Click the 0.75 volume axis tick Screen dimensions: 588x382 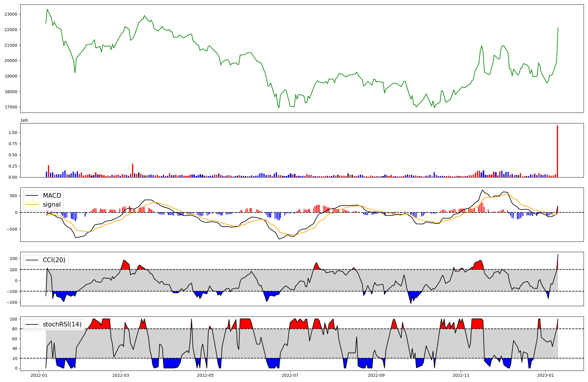tap(13, 144)
